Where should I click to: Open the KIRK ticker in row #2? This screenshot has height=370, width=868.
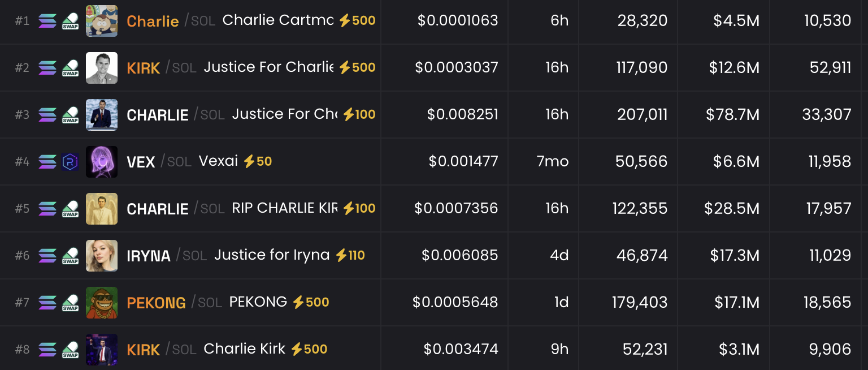[144, 68]
